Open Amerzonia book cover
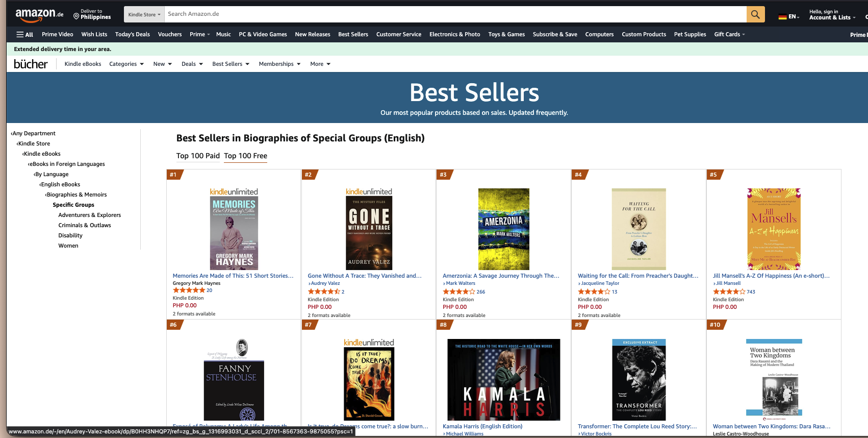 (x=504, y=229)
